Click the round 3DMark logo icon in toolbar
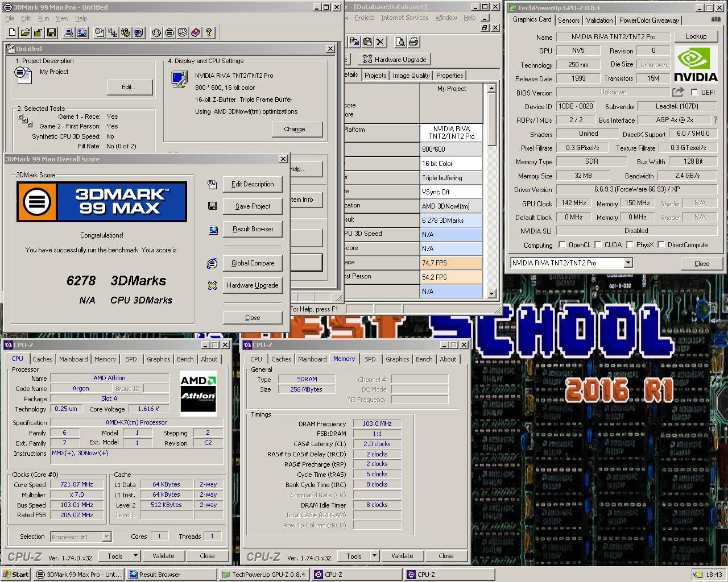 coord(169,32)
